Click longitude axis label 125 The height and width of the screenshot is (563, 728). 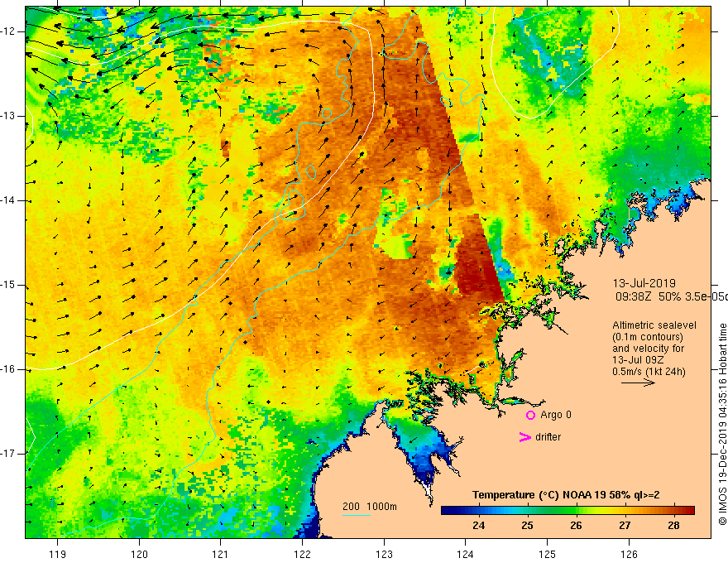coord(548,554)
